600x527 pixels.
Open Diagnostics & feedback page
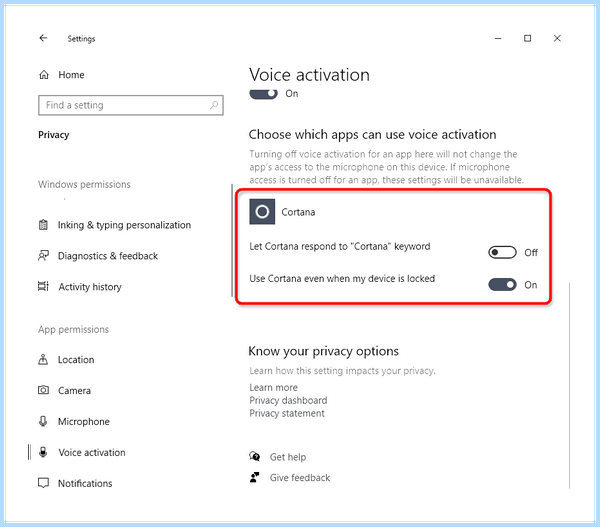tap(108, 256)
